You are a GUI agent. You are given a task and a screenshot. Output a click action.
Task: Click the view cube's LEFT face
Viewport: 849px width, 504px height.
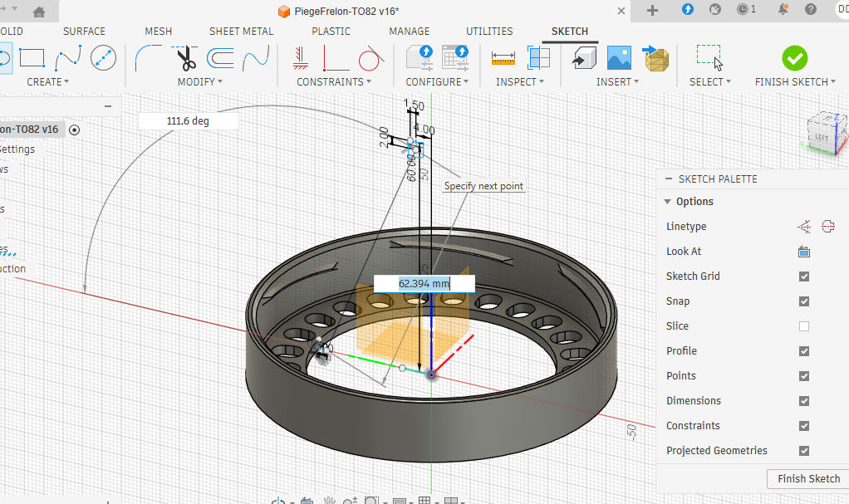822,136
